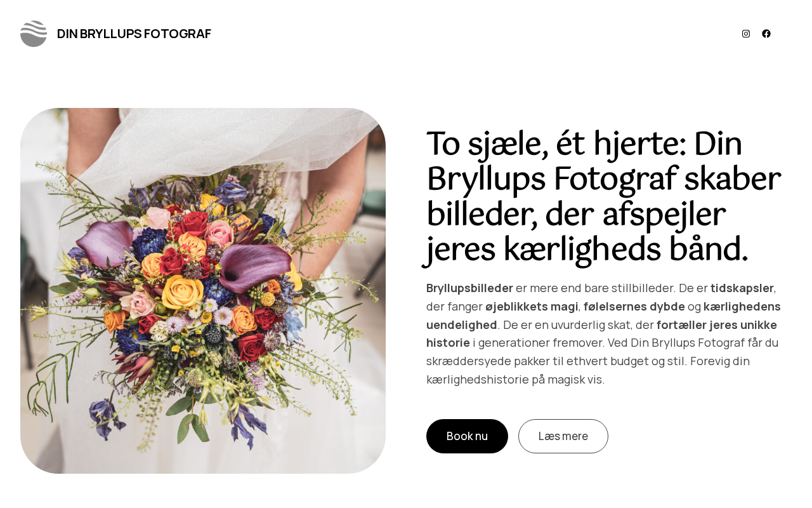The image size is (812, 508).
Task: Click "kærligheds bånd." in the headline
Action: [626, 249]
